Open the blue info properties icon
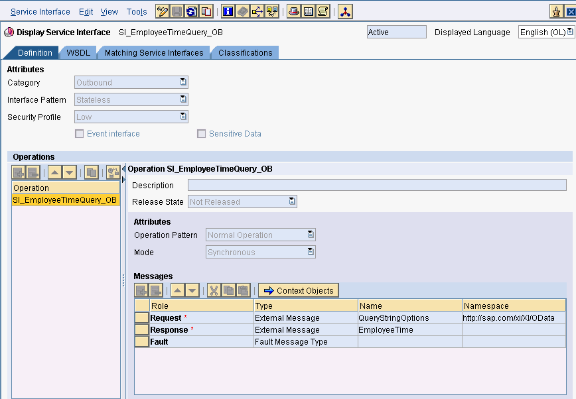 pos(228,11)
